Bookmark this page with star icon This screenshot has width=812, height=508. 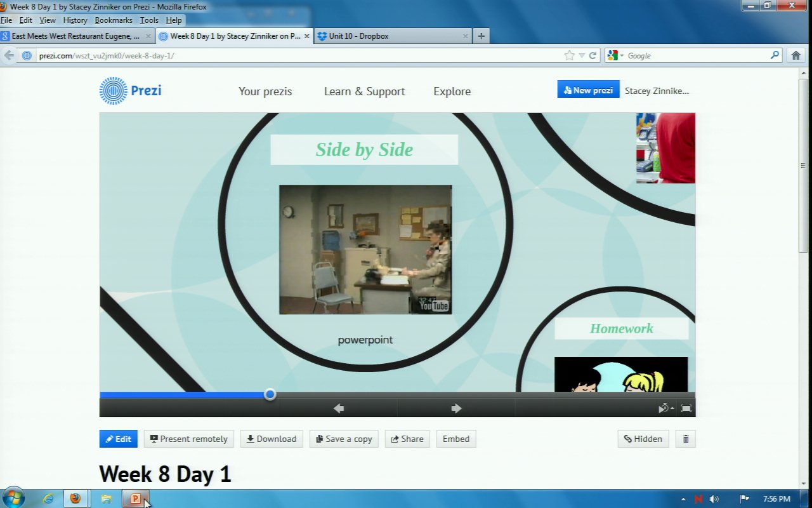569,55
